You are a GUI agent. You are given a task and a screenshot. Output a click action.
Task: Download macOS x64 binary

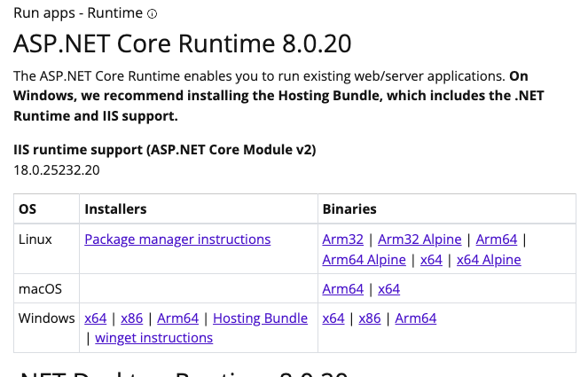[x=388, y=289]
